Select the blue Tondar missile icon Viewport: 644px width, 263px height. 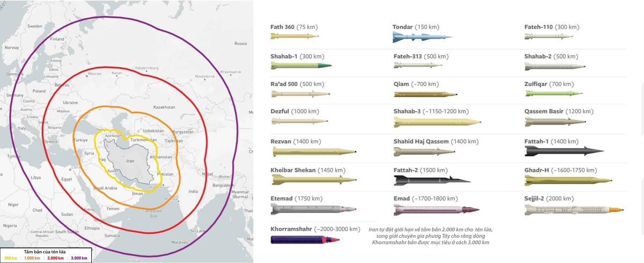pyautogui.click(x=422, y=37)
